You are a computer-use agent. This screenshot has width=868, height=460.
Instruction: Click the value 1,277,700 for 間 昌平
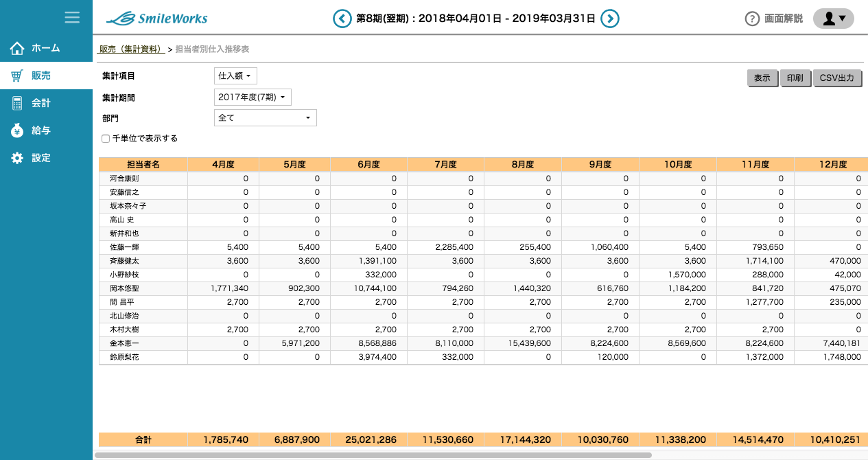tap(763, 302)
